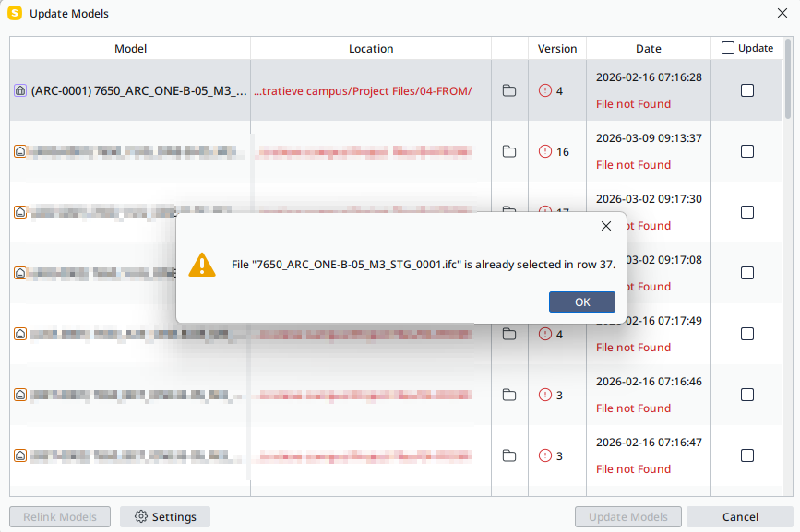
Task: Click folder icon in the 07:16:47 row
Action: 509,455
